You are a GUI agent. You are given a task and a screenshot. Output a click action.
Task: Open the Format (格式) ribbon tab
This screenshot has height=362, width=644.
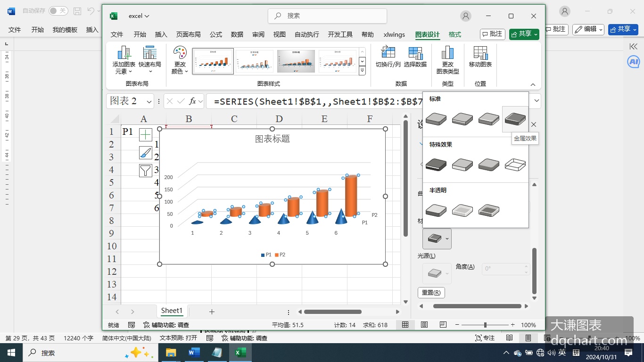pyautogui.click(x=455, y=34)
